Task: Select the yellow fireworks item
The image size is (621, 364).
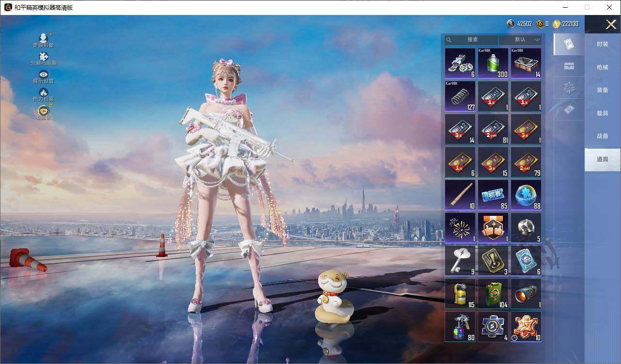Action: pyautogui.click(x=460, y=228)
